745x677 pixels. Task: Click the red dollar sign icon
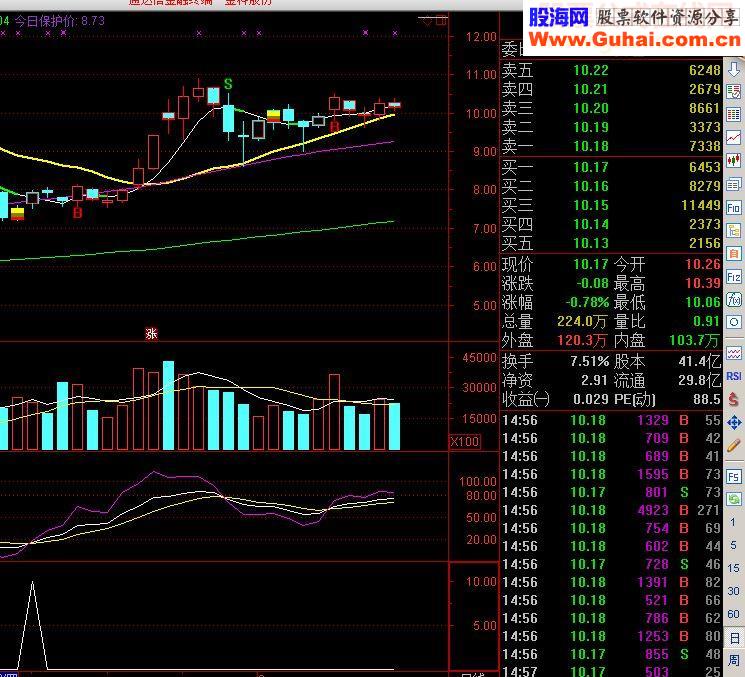(x=734, y=399)
